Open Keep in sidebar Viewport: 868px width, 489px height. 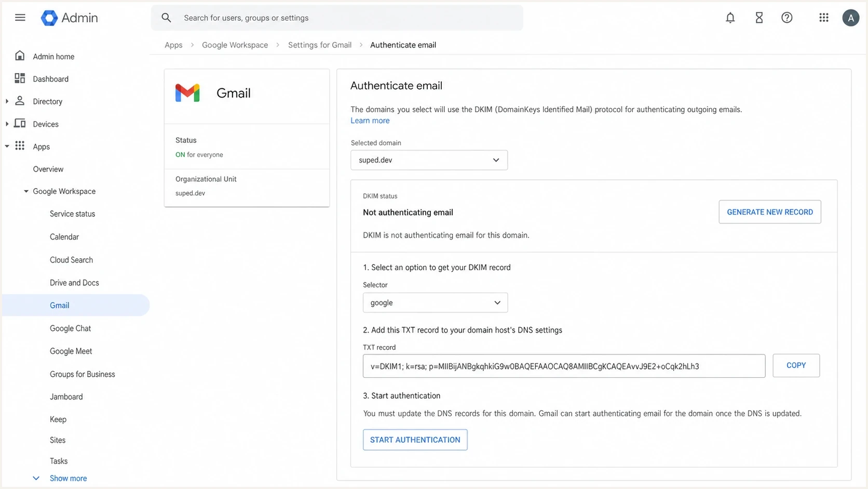pyautogui.click(x=58, y=419)
